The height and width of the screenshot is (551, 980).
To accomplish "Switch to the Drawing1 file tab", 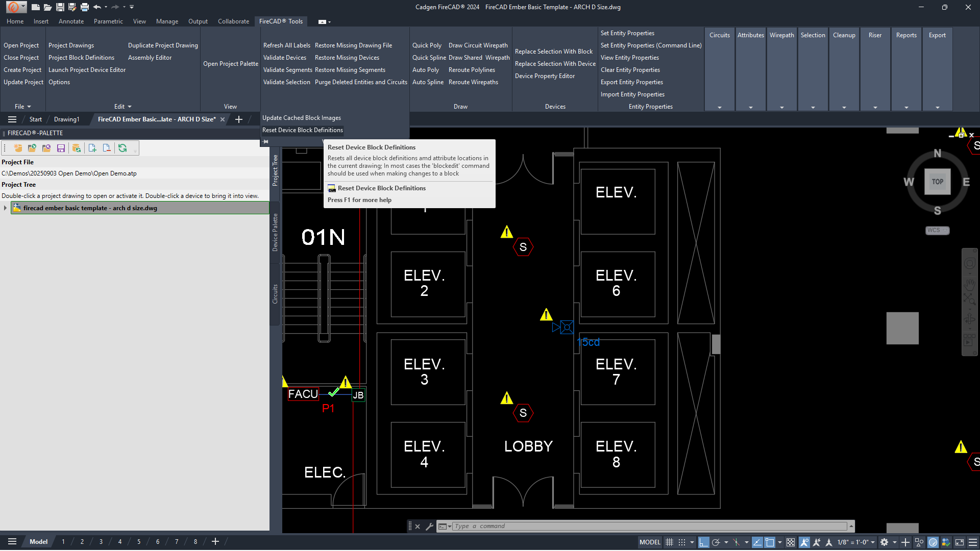I will coord(67,119).
